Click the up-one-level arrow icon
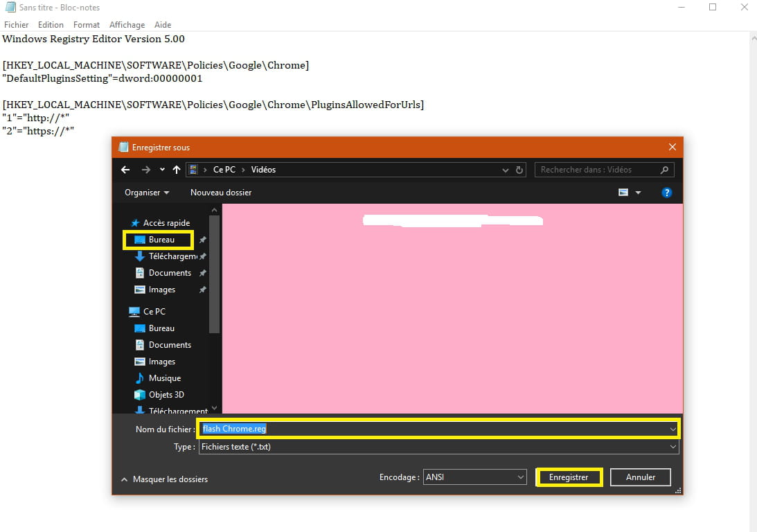 click(x=177, y=170)
